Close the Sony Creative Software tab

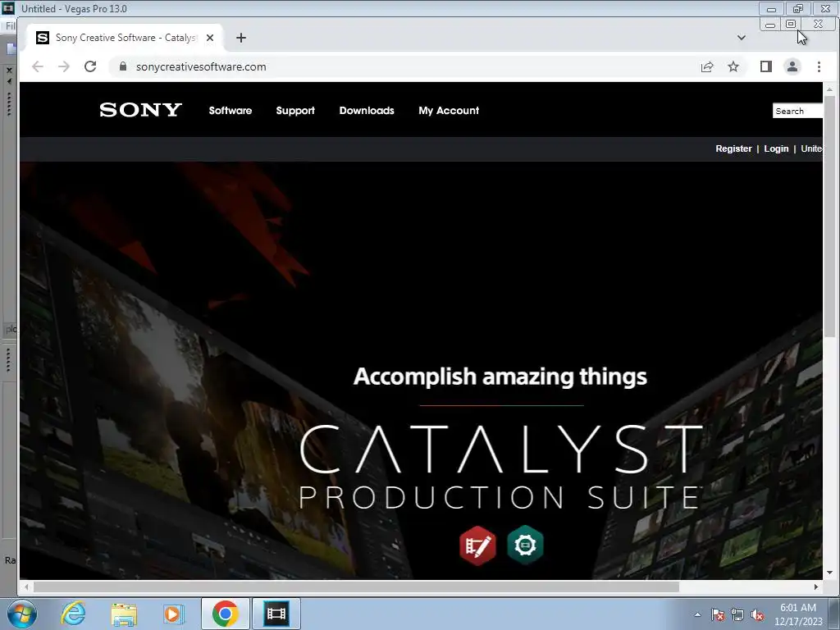[x=210, y=38]
